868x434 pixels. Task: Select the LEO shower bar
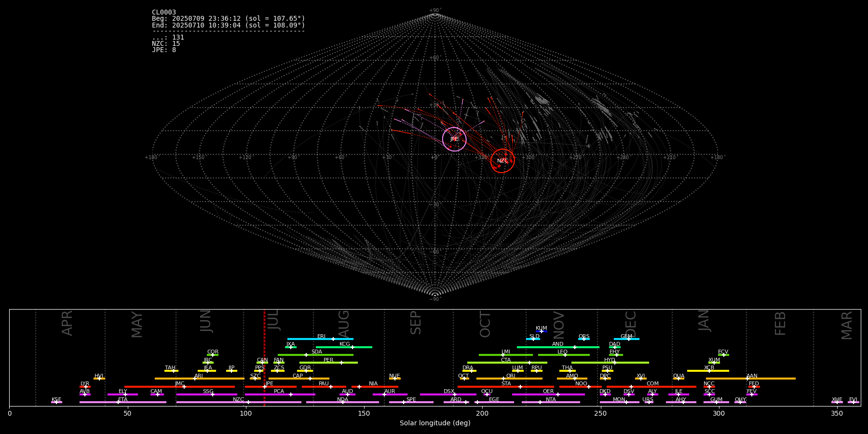pyautogui.click(x=564, y=355)
